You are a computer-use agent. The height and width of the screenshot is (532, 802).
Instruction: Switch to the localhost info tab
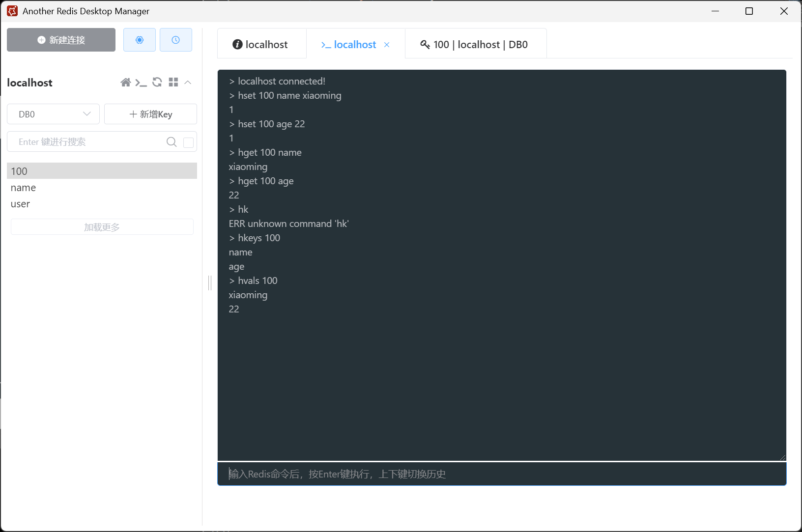[260, 45]
